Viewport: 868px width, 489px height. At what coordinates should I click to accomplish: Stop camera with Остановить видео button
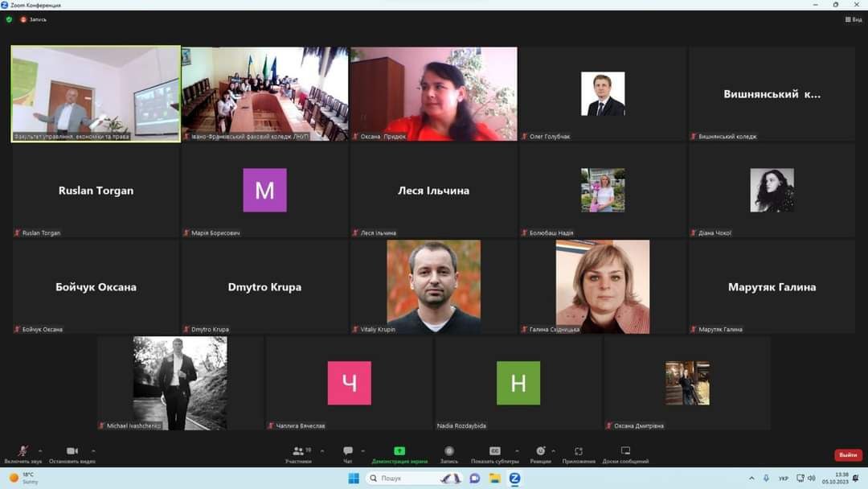[72, 453]
